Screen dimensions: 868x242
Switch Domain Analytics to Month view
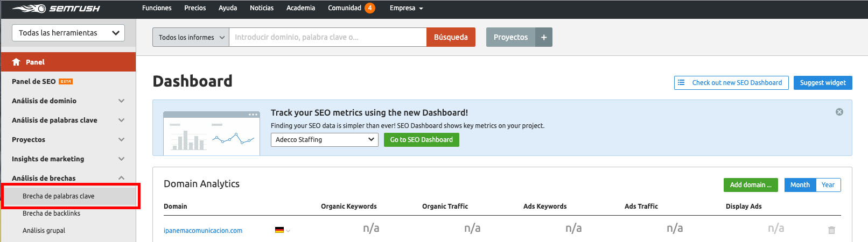click(x=800, y=185)
